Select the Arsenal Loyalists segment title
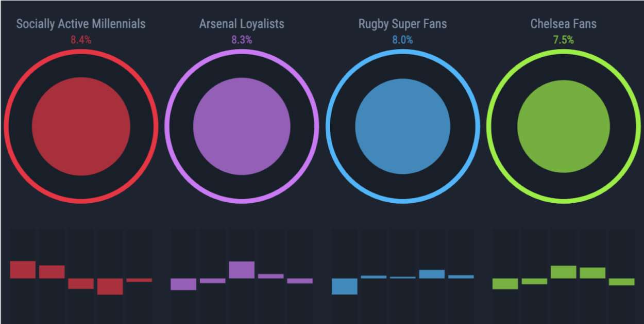The height and width of the screenshot is (324, 644). 242,24
